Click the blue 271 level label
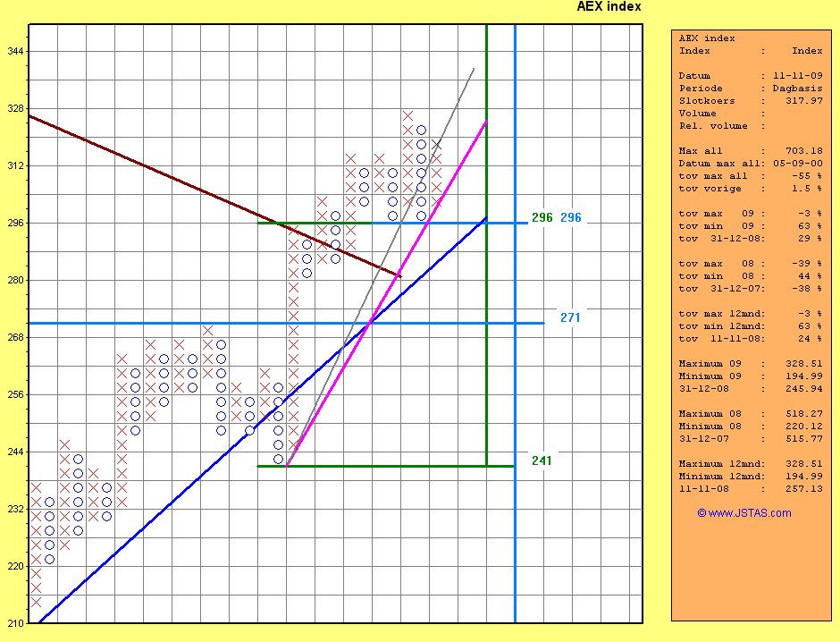 [x=571, y=317]
